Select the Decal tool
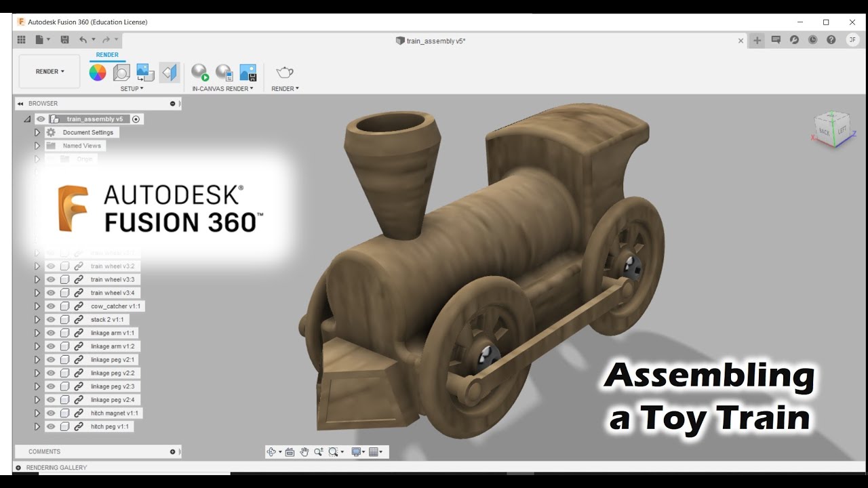868x488 pixels. click(x=145, y=73)
